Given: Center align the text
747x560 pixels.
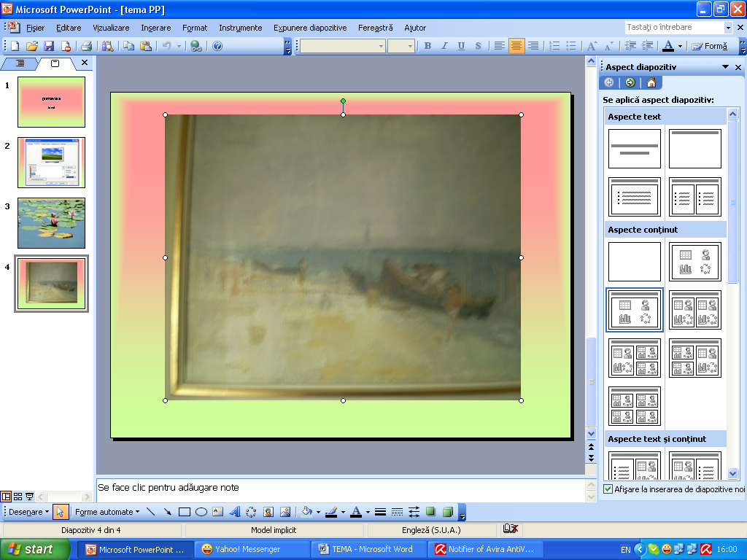Looking at the screenshot, I should (516, 46).
